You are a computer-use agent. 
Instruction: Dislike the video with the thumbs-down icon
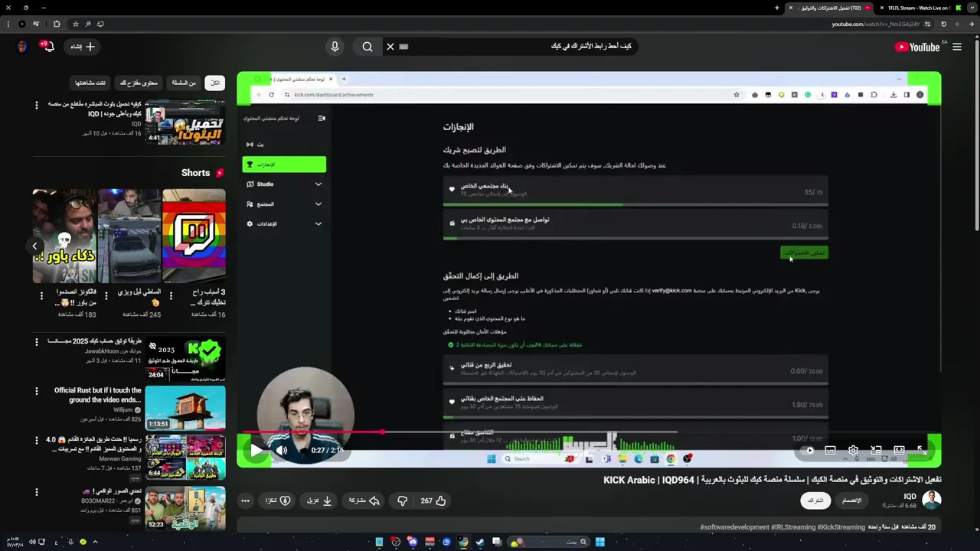(x=403, y=500)
